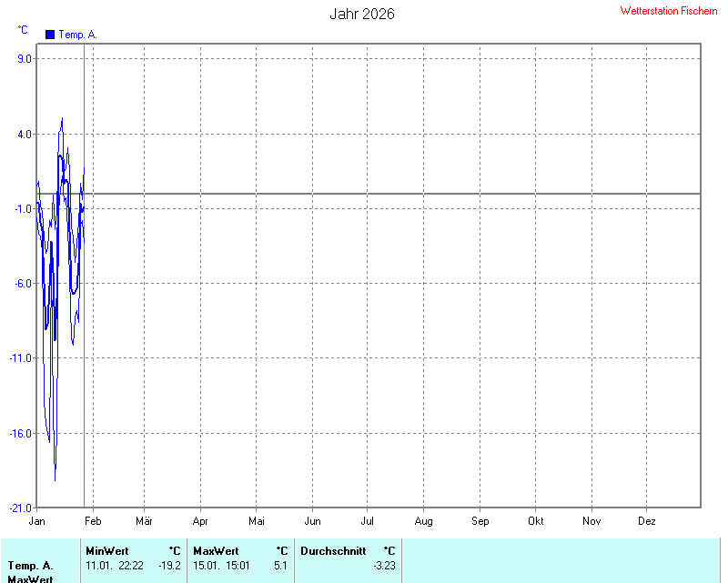The height and width of the screenshot is (583, 728).
Task: Click the Okt month axis label
Action: tap(535, 521)
